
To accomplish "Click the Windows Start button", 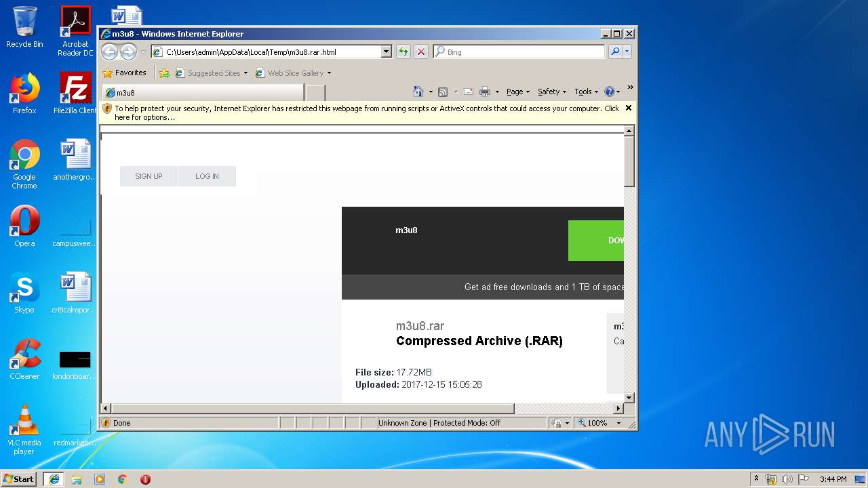I will point(19,479).
